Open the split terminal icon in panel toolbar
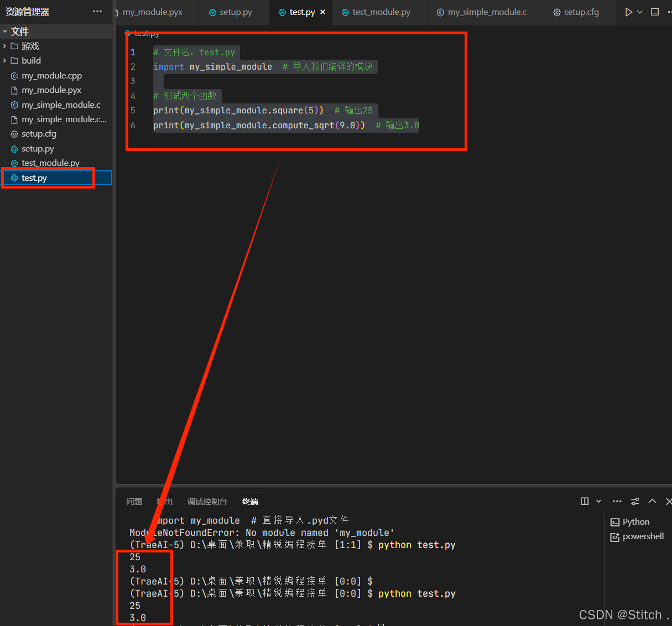This screenshot has height=626, width=672. click(585, 501)
